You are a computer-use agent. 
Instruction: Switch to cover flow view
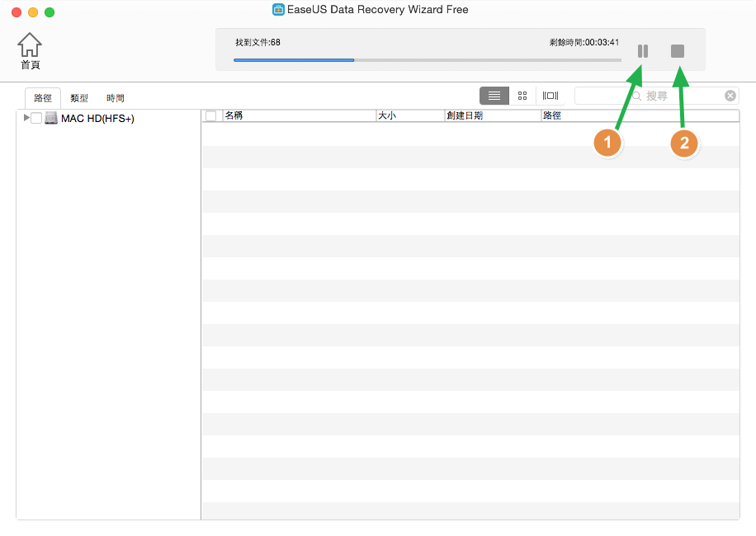[550, 96]
